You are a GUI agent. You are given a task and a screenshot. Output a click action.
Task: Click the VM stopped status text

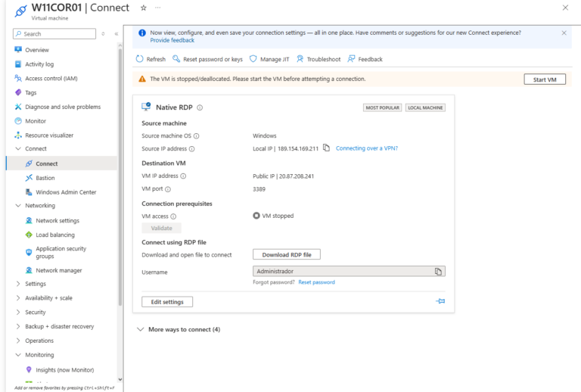tap(278, 216)
